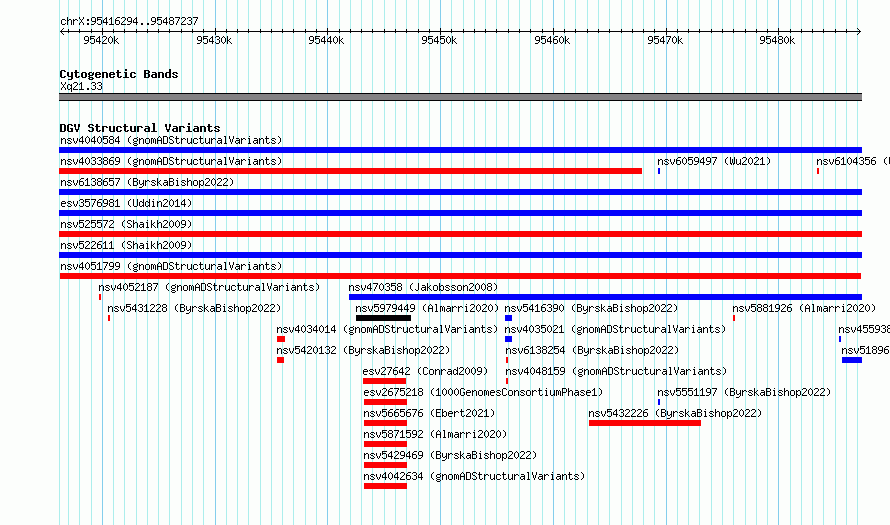Select nsv525572 (Shaikh2009) label

coord(126,224)
